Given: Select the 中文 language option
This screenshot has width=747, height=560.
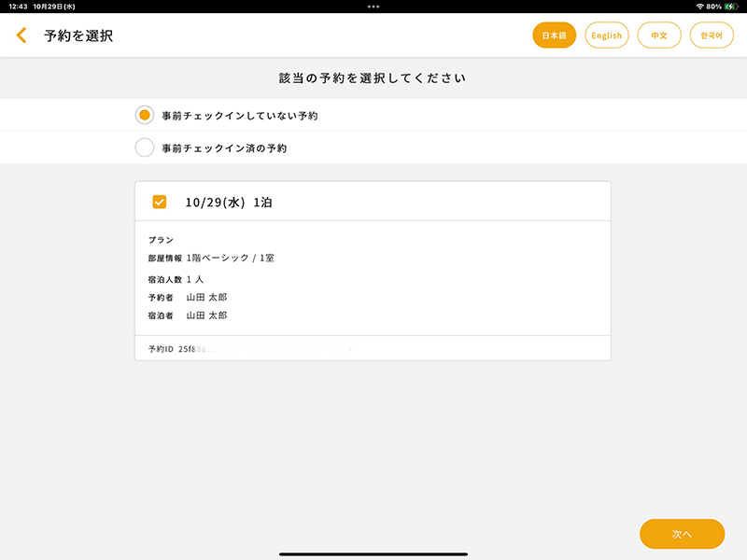Looking at the screenshot, I should (x=659, y=35).
